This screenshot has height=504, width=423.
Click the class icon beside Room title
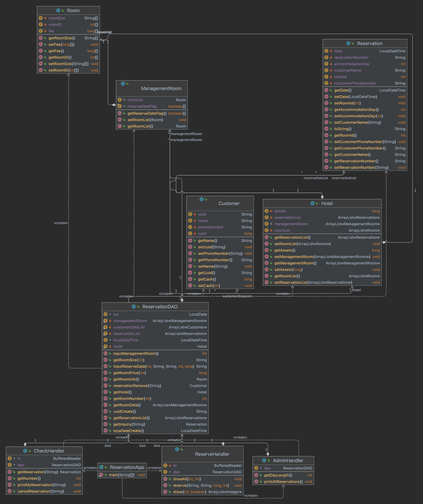58,10
